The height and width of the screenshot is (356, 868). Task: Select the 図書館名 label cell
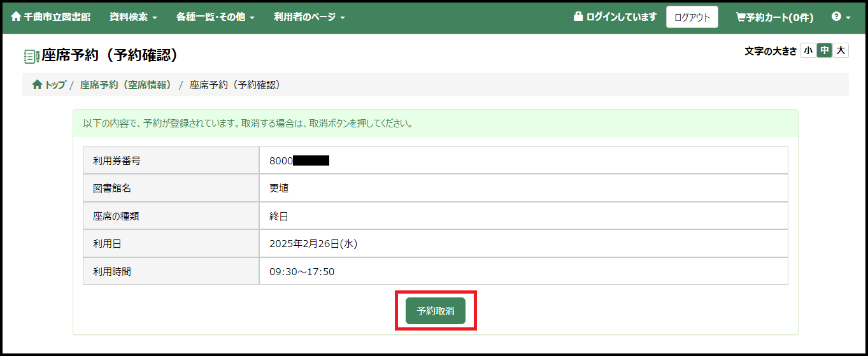[x=171, y=188]
